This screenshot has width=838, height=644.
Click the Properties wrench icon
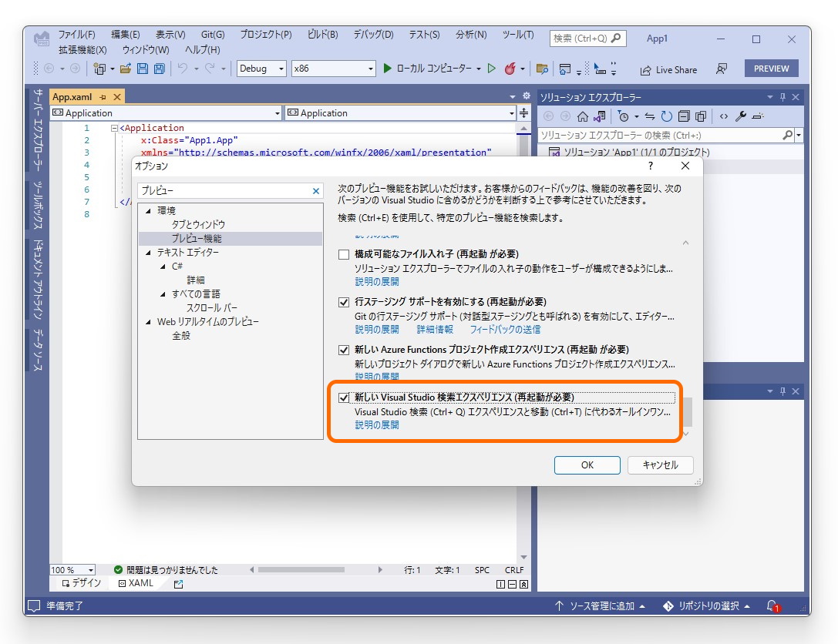tap(741, 116)
